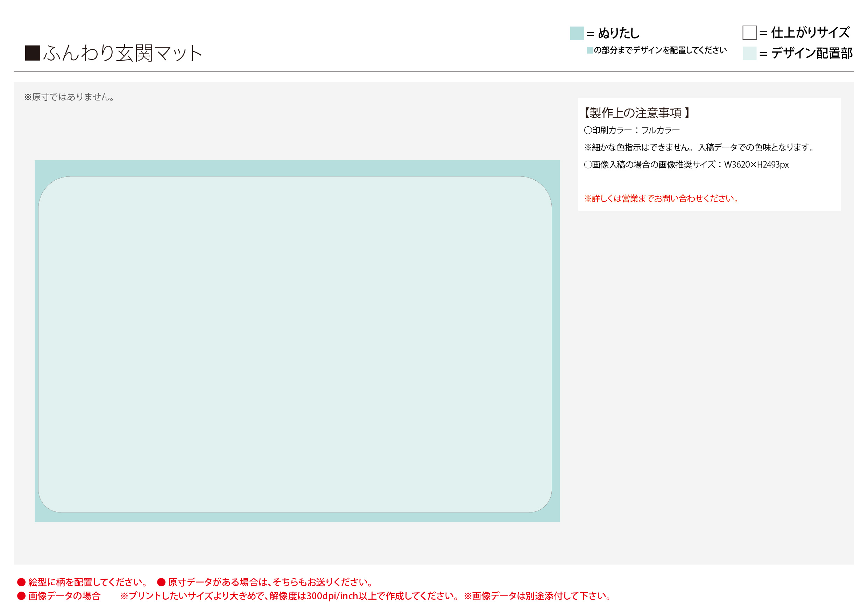
Task: Click the label = 仕上がりサイズ
Action: [804, 33]
